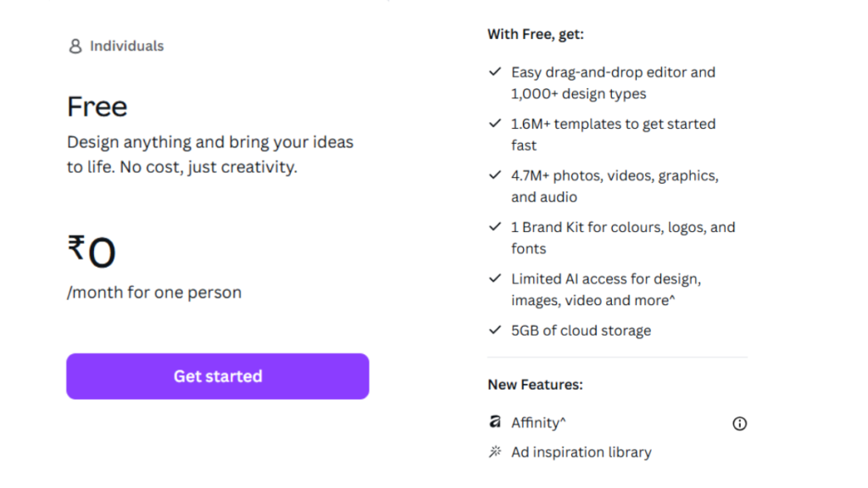Screen dimensions: 868x488
Task: Click the checkmark beside Limited AI access
Action: (495, 278)
